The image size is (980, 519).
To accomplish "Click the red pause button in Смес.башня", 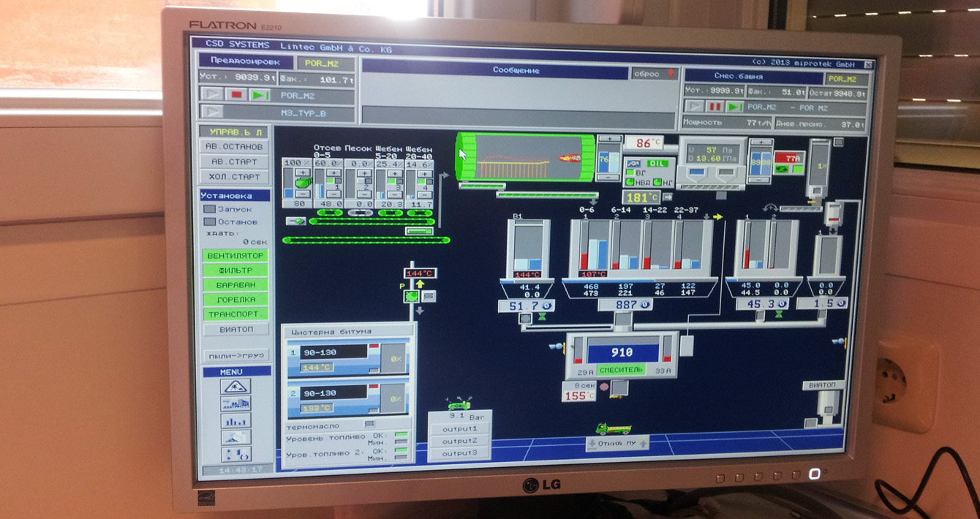I will (715, 107).
